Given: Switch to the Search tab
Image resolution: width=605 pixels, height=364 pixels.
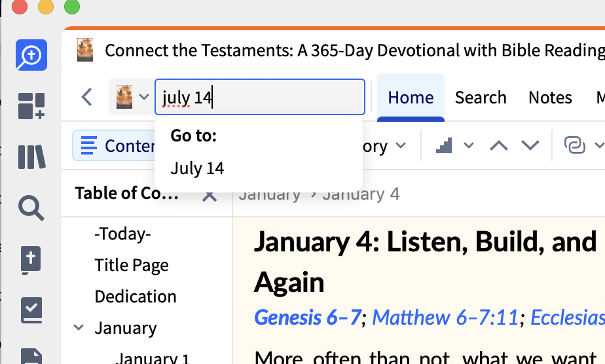Looking at the screenshot, I should coord(481,98).
